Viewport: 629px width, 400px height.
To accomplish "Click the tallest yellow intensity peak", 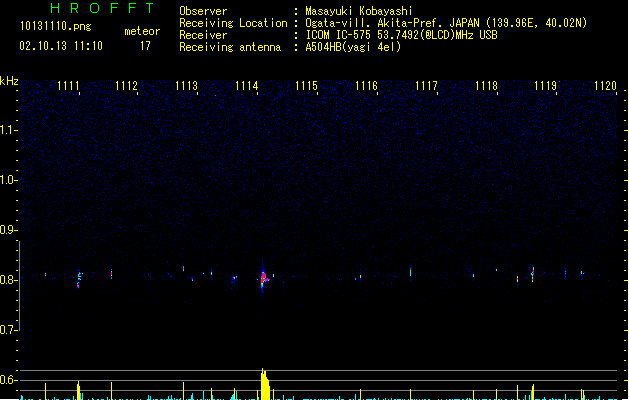I will 265,384.
